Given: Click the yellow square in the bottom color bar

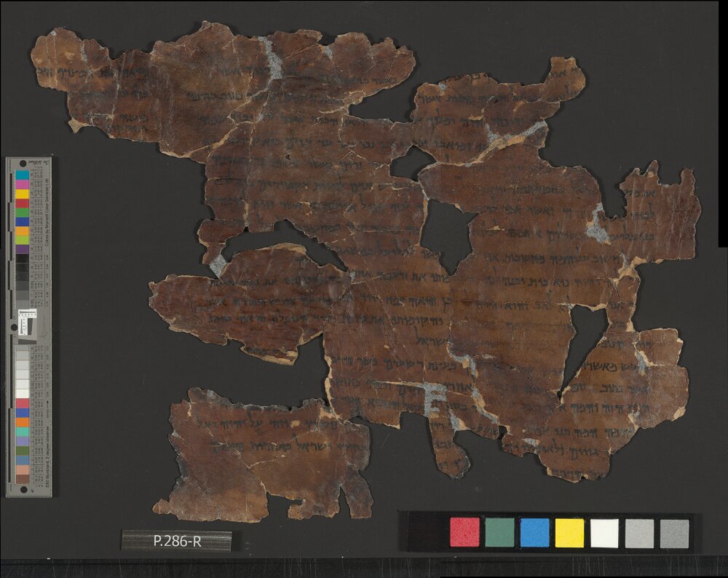Looking at the screenshot, I should tap(570, 533).
